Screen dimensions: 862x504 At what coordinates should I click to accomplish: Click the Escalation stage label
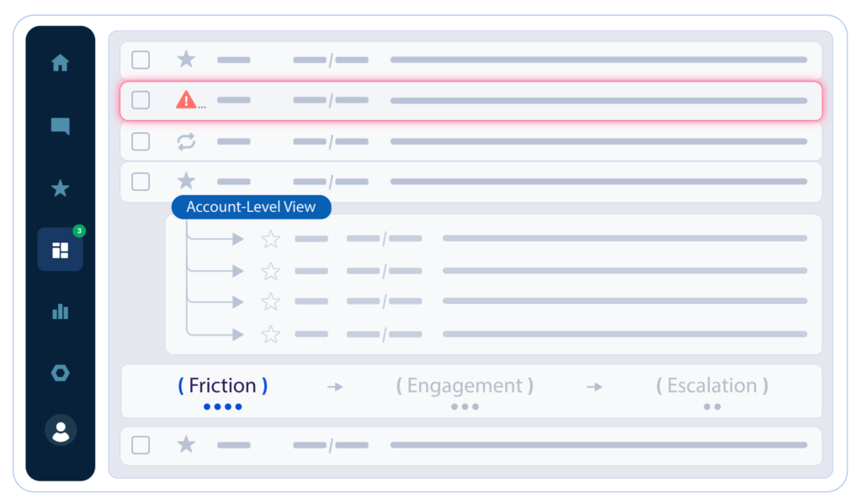pos(712,386)
